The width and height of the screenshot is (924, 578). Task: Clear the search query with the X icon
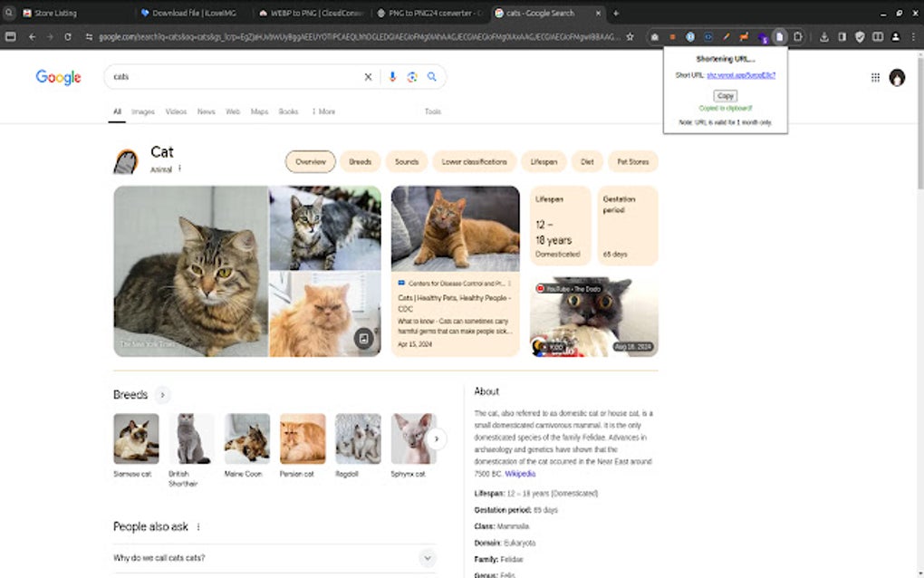tap(368, 77)
